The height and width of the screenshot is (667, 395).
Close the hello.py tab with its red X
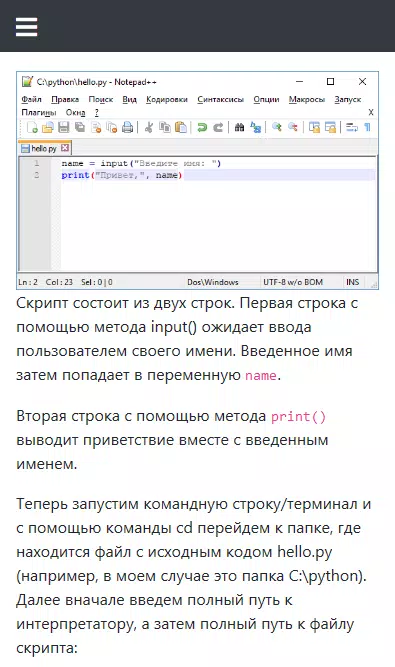(x=65, y=148)
